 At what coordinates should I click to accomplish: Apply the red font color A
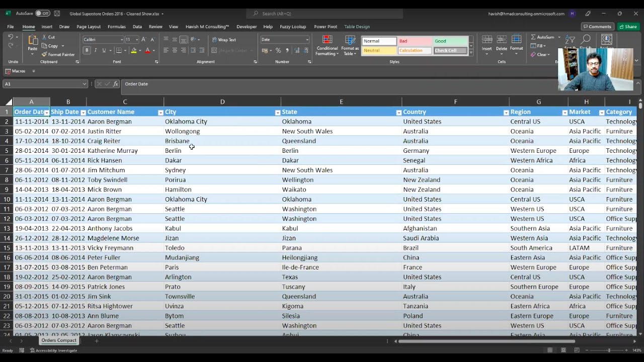coord(147,50)
